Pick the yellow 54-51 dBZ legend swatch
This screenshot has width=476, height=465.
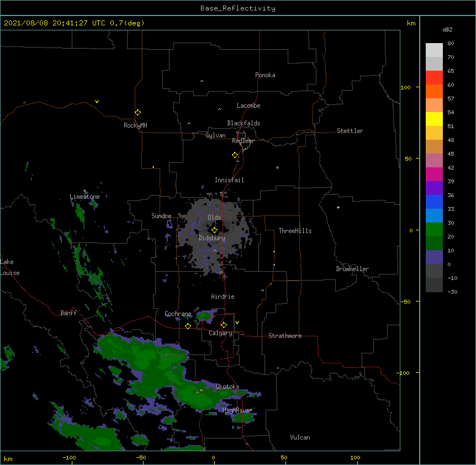pos(434,119)
